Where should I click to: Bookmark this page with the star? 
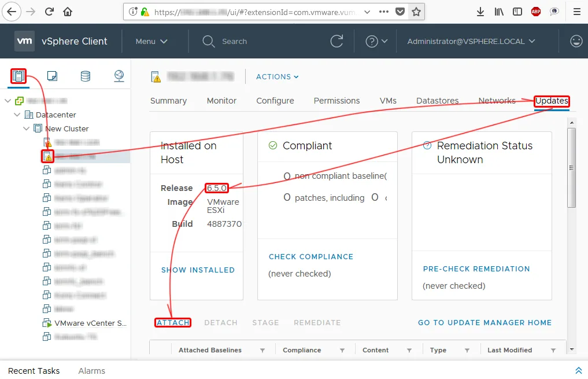click(x=416, y=12)
